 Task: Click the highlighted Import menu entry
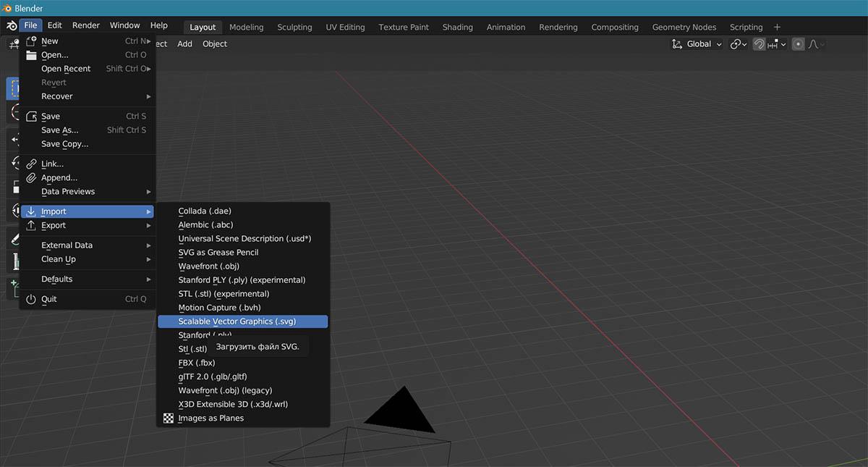click(x=88, y=212)
